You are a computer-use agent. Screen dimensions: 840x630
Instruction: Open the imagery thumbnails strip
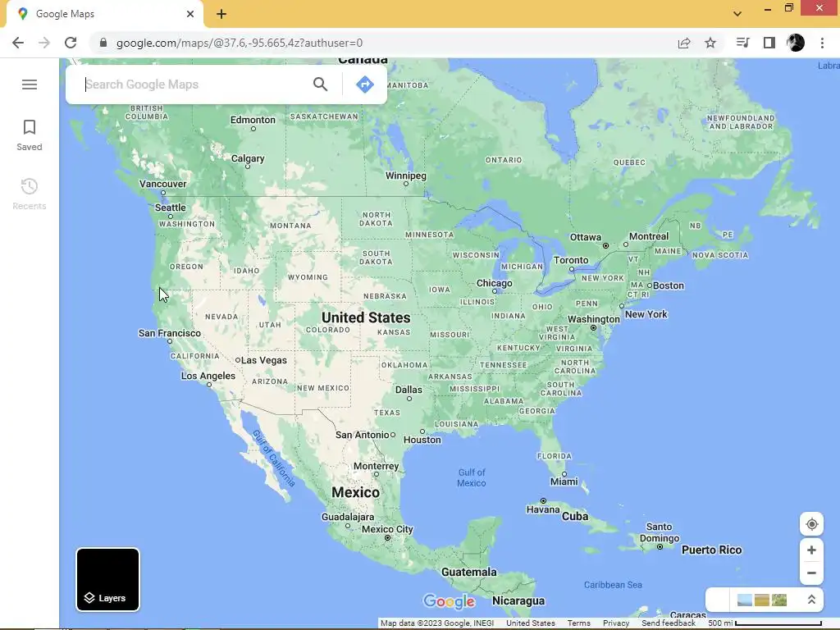pos(762,600)
